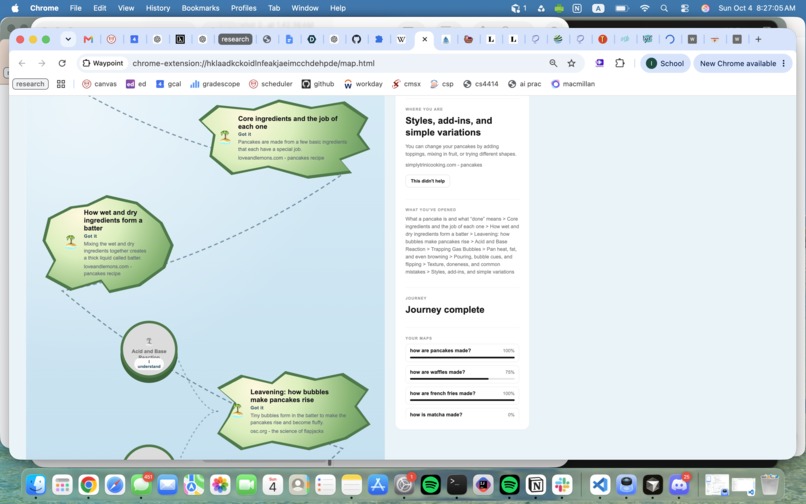
Task: Click the Leavening: how bubbles make pancakes rise card
Action: point(293,411)
